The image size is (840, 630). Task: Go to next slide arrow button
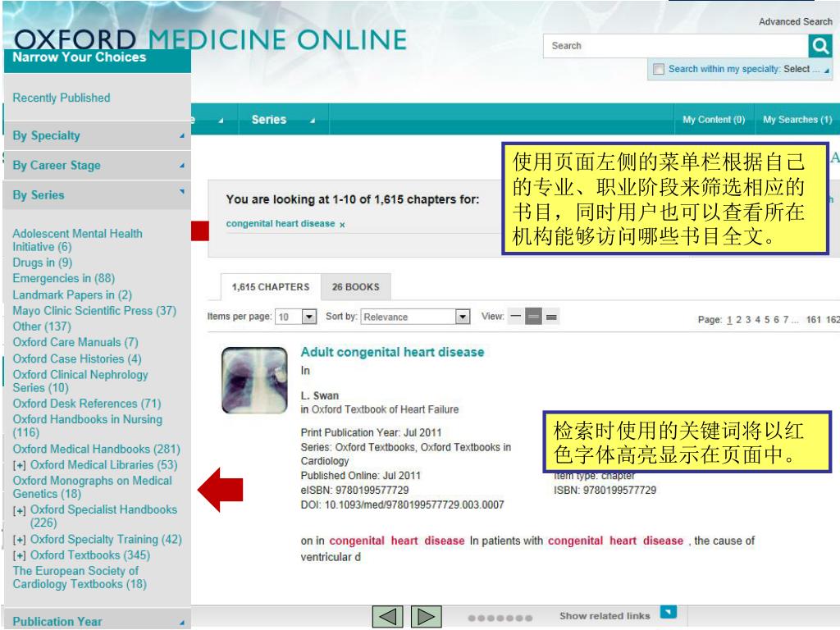[426, 617]
